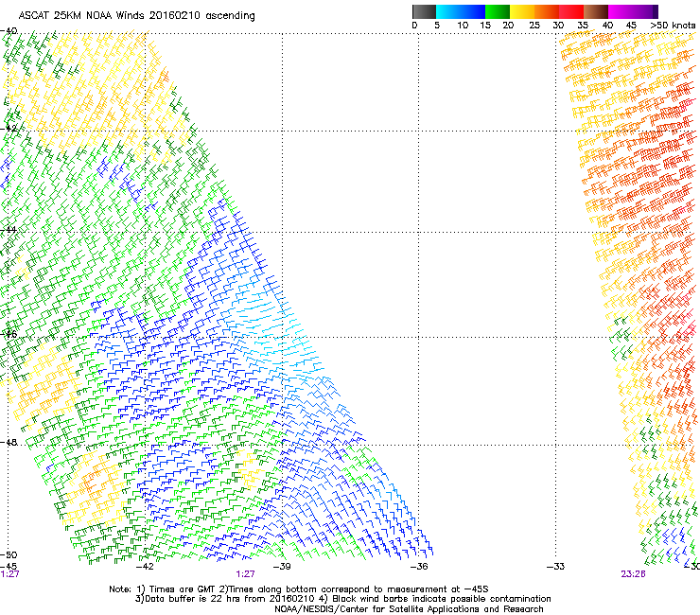Click the '20' label under the color bar

tap(508, 26)
